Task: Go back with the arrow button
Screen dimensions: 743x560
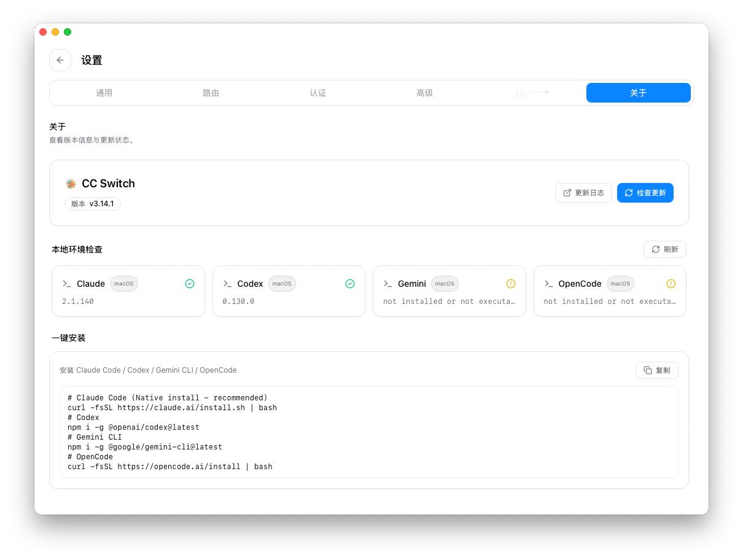Action: tap(60, 60)
